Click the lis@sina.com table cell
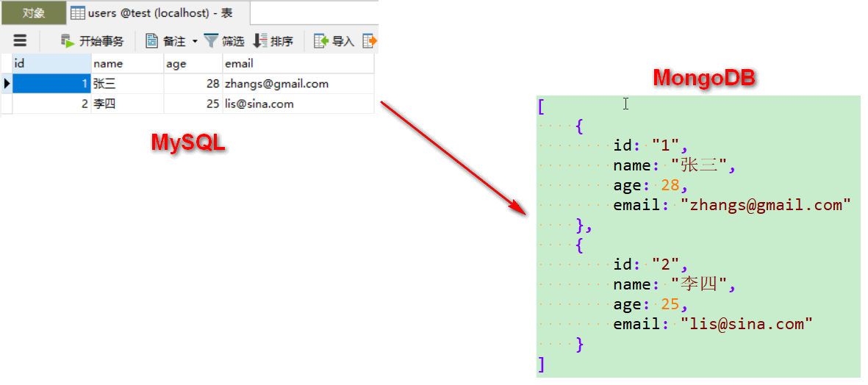 (298, 104)
